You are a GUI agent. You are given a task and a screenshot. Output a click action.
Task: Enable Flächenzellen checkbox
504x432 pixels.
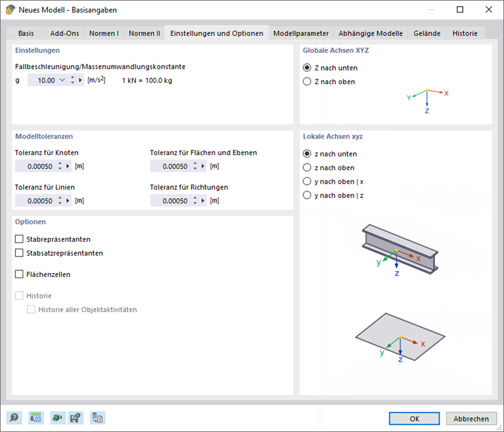[x=19, y=274]
